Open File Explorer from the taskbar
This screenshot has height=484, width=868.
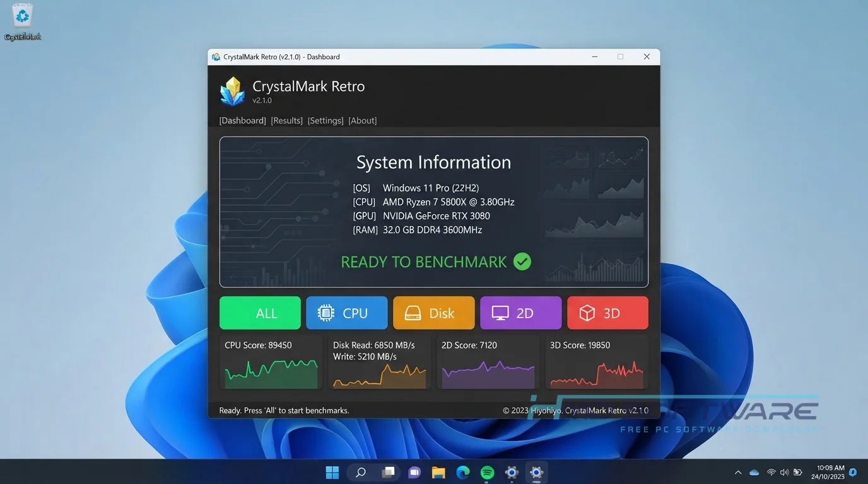click(438, 472)
